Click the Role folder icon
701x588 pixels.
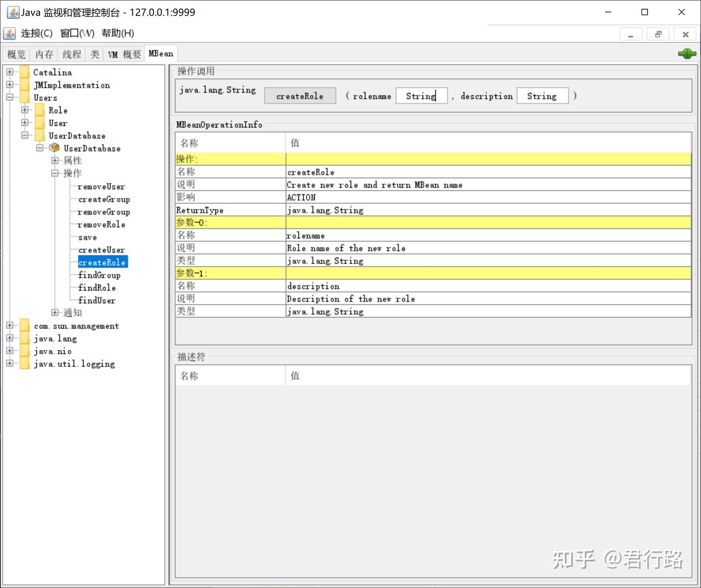39,110
